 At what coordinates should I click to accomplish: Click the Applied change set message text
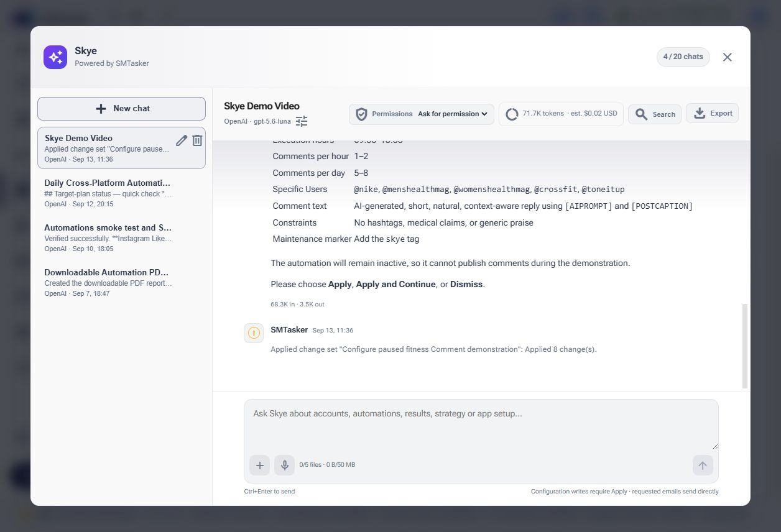pyautogui.click(x=433, y=349)
